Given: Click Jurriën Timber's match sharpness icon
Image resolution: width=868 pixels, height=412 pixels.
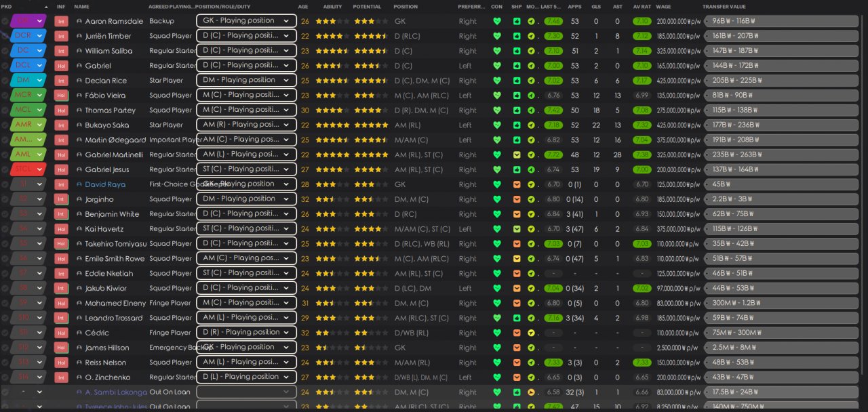Looking at the screenshot, I should click(x=517, y=36).
